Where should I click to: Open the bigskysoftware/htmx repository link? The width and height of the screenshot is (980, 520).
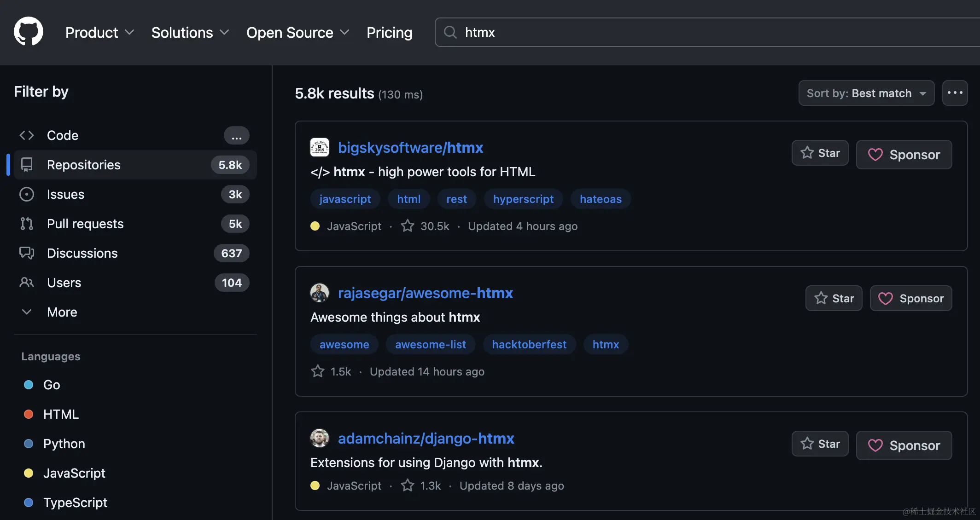[410, 147]
